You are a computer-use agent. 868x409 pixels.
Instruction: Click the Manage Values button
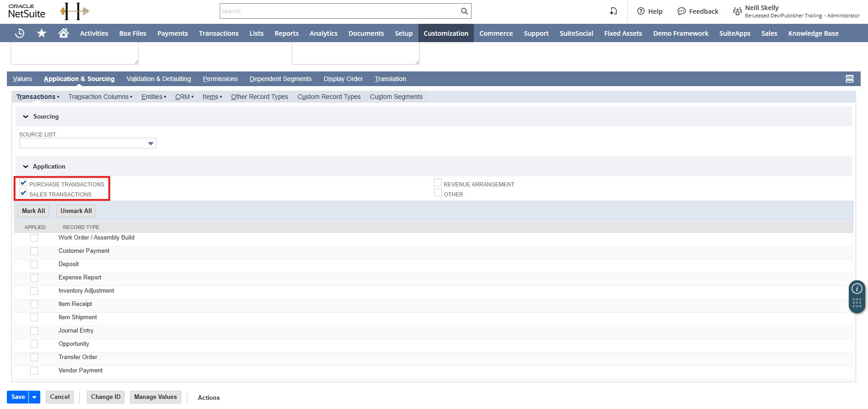[x=155, y=397]
